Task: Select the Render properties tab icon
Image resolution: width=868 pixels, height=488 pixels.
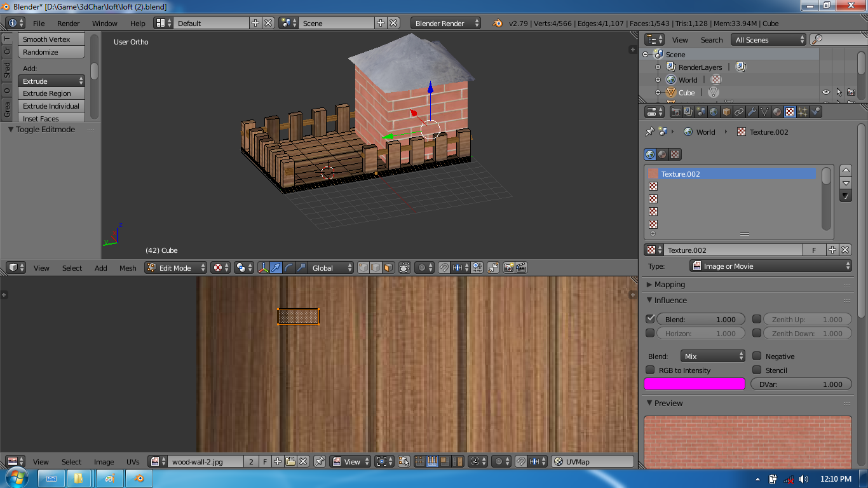Action: (x=676, y=111)
